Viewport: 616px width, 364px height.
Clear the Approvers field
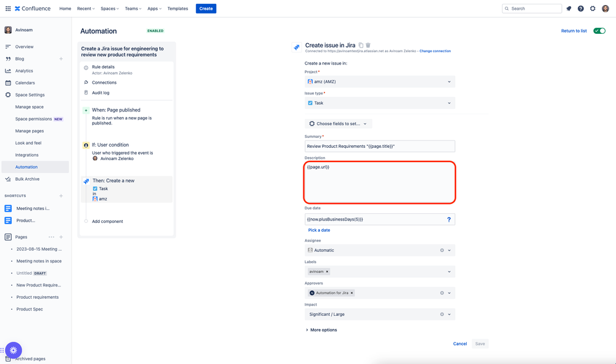tap(442, 293)
